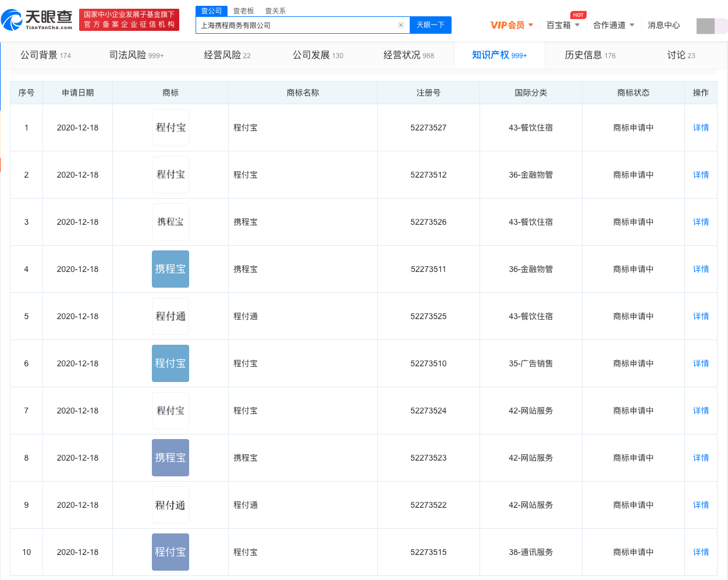Open the 合作通道 partner channel
Screen dimensions: 728x580
coord(609,25)
